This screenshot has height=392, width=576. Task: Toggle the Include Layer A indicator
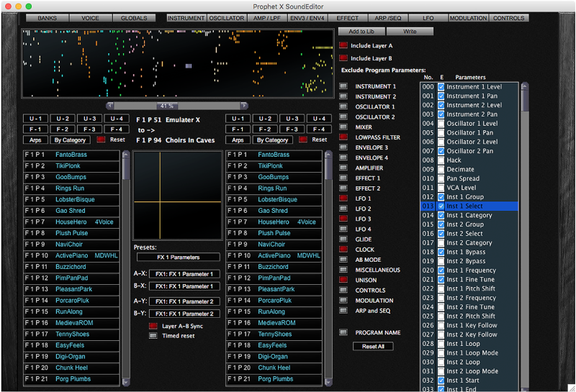[x=343, y=46]
